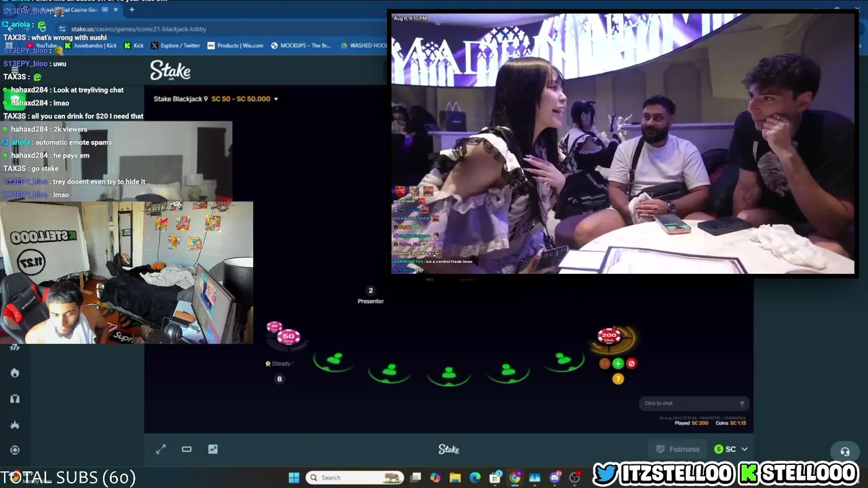Open the flame-shaped sidebar icon

pos(15,373)
